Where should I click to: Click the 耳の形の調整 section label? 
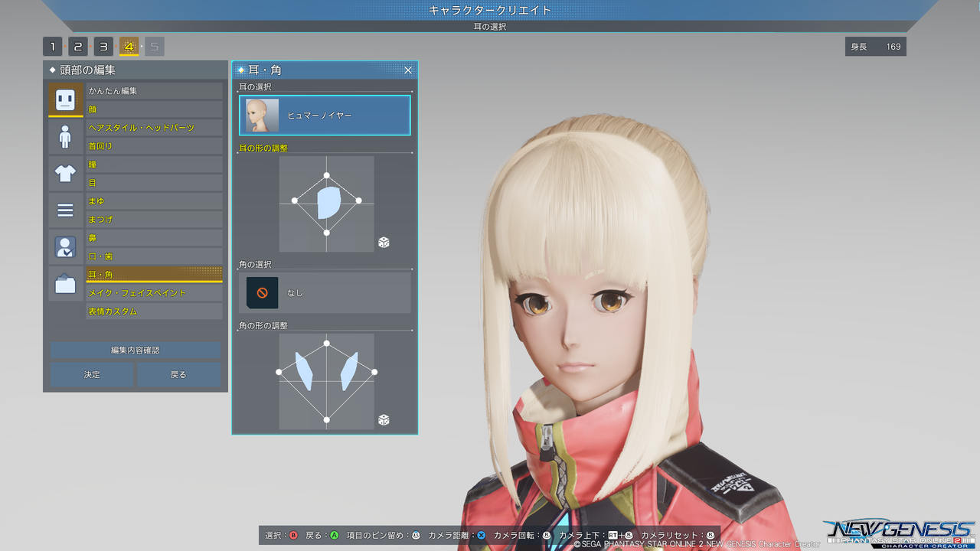263,148
